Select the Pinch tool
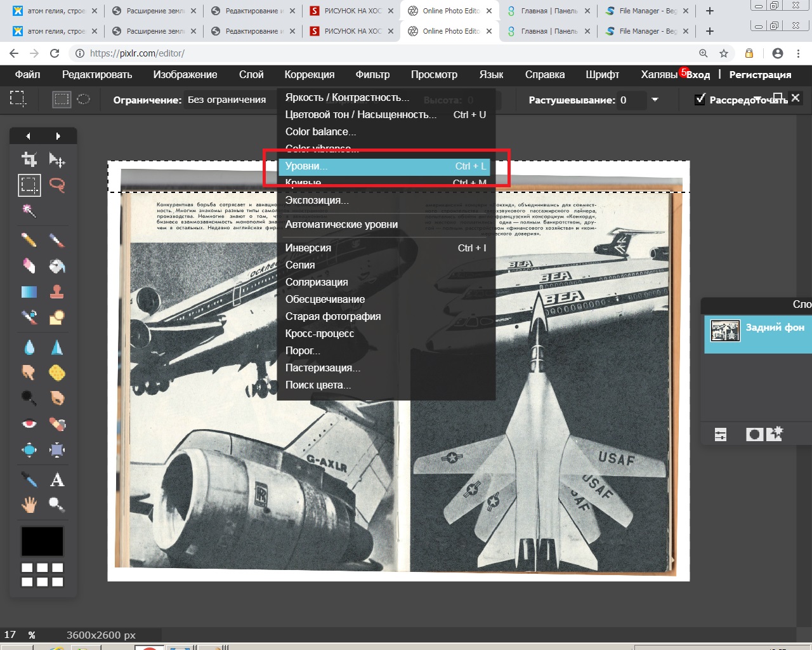The image size is (812, 650). (x=57, y=449)
